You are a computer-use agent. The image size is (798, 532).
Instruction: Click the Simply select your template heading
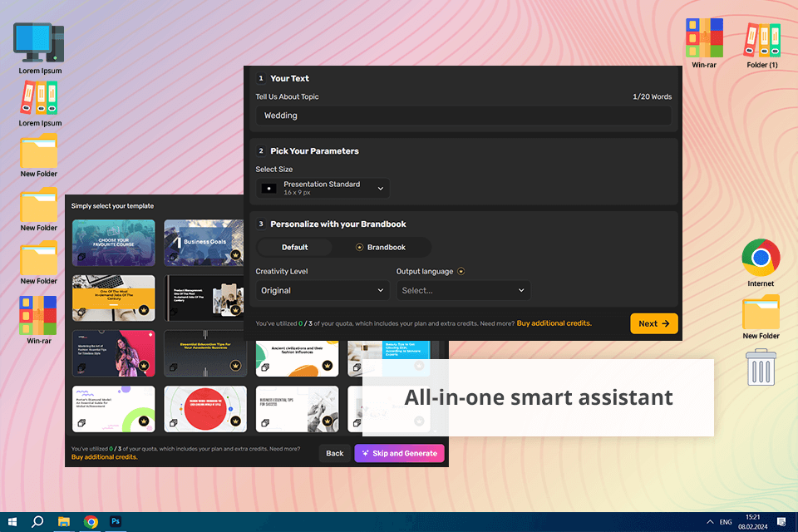pyautogui.click(x=112, y=206)
